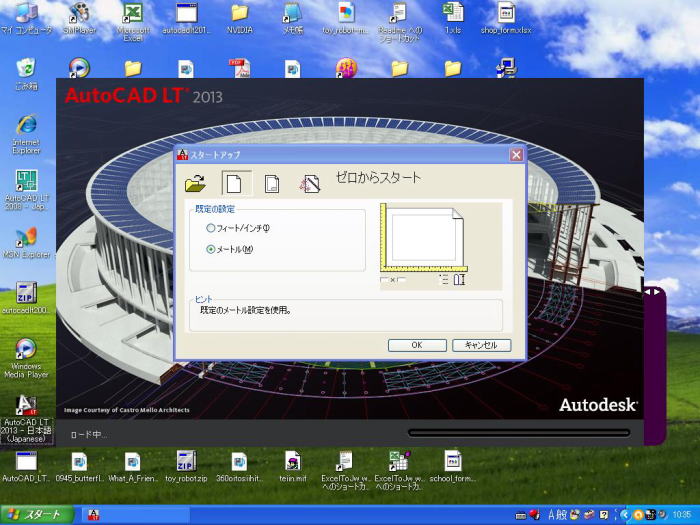Screen dimensions: 700x525
Task: Select the PDF document desktop icon
Action: coord(240,68)
